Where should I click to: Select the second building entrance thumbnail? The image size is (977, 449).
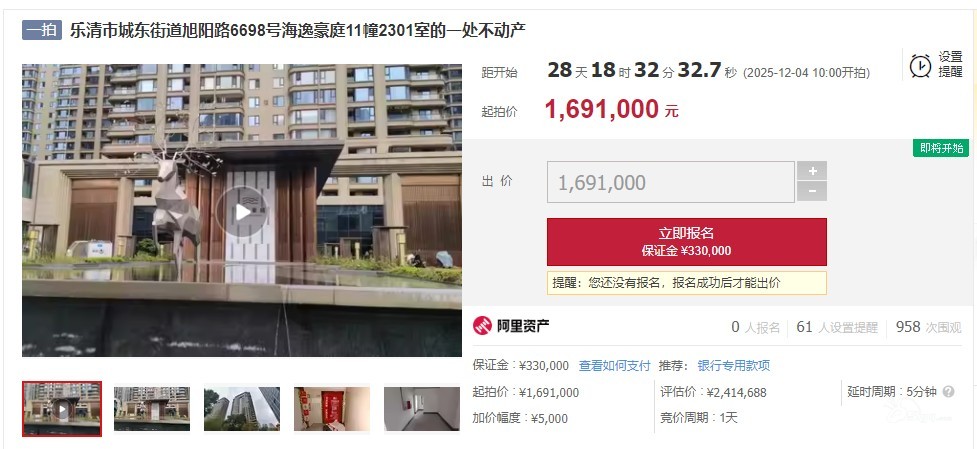152,409
